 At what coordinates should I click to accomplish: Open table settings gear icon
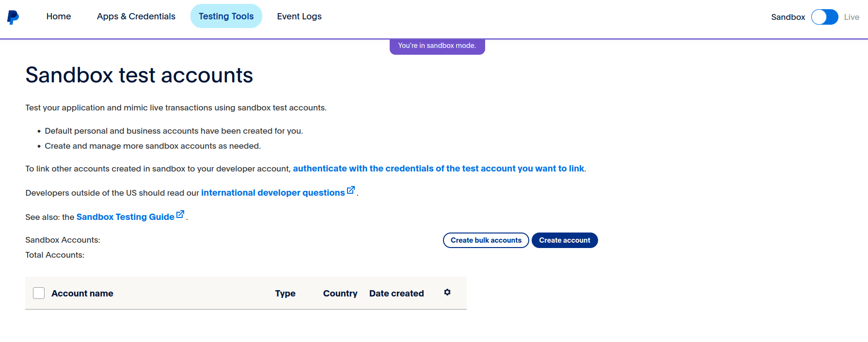click(x=447, y=292)
